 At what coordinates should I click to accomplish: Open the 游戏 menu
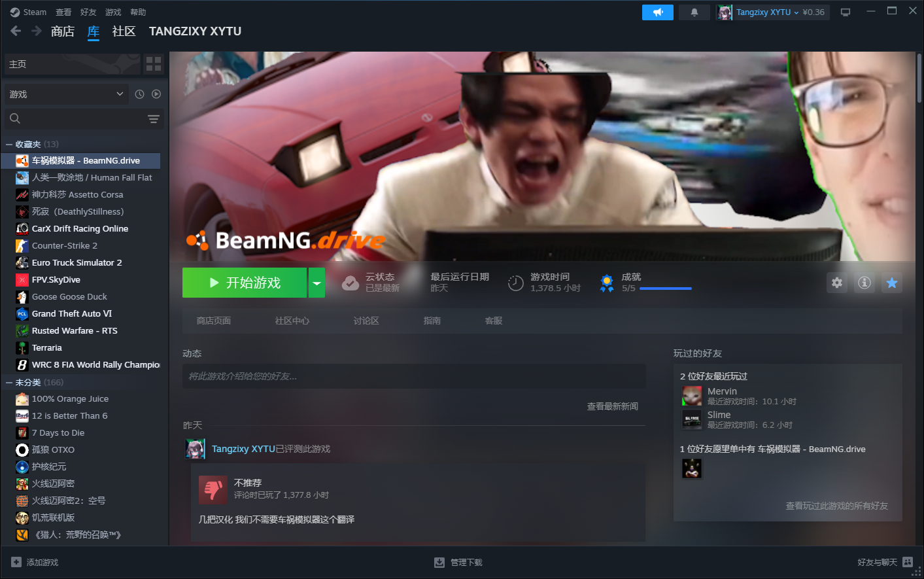[113, 12]
